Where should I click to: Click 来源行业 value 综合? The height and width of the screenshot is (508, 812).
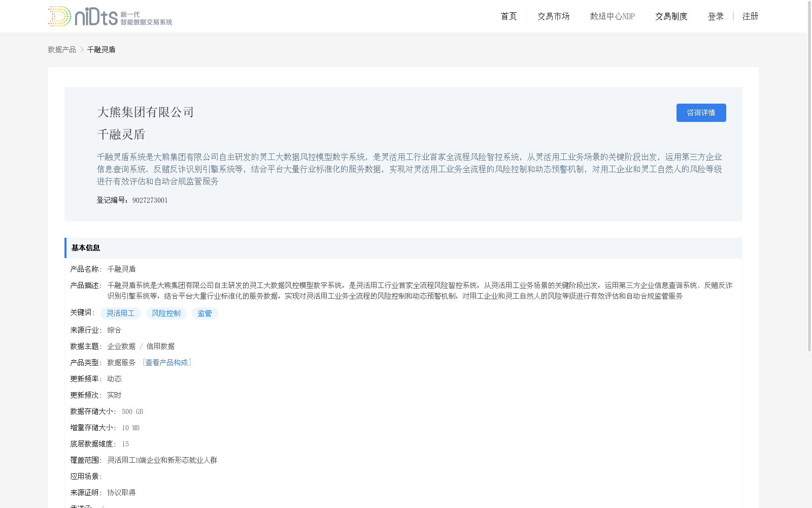[114, 330]
